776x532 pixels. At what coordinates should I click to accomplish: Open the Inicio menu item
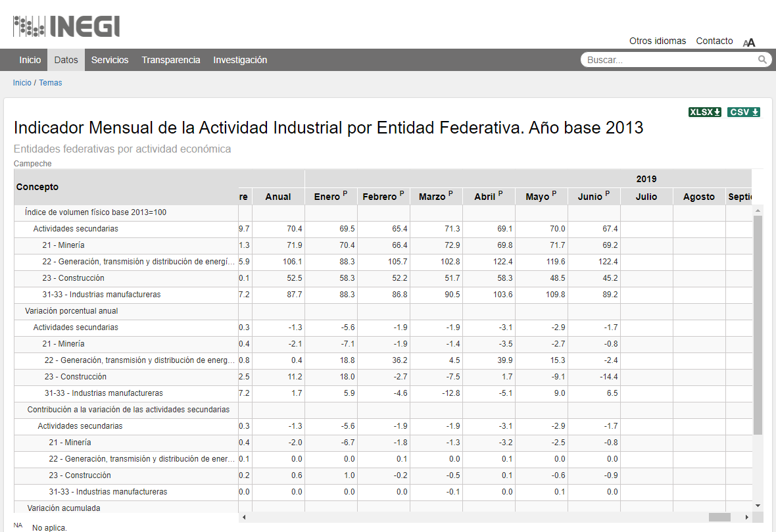(x=30, y=60)
